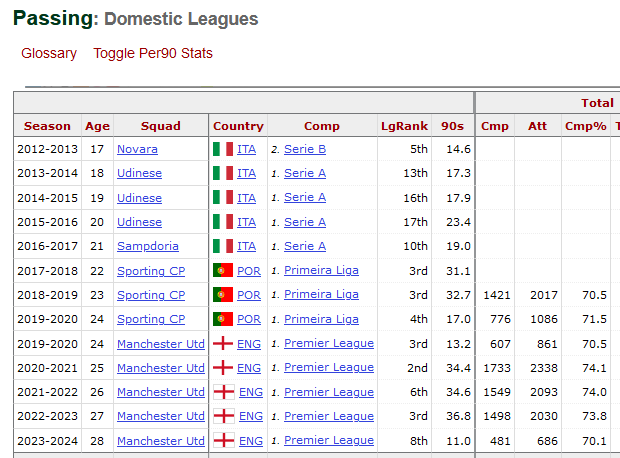This screenshot has height=458, width=620.
Task: Open Sampdoria squad link
Action: tap(148, 246)
